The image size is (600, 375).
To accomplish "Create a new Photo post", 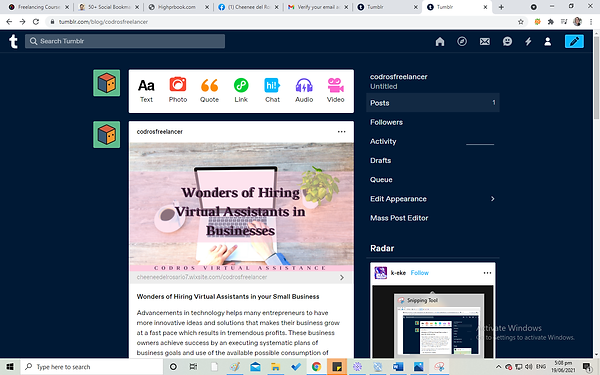I will click(178, 90).
